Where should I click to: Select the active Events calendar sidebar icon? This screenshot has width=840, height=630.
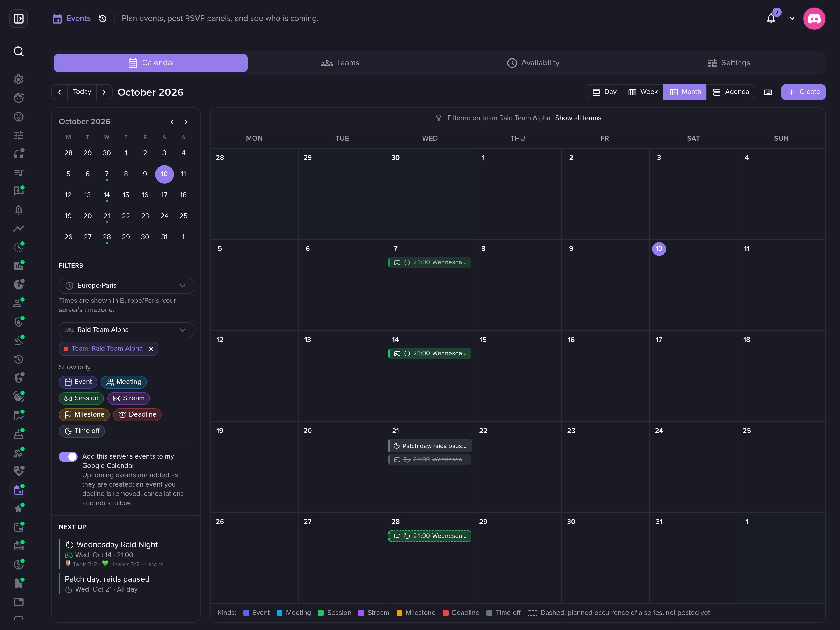point(19,490)
